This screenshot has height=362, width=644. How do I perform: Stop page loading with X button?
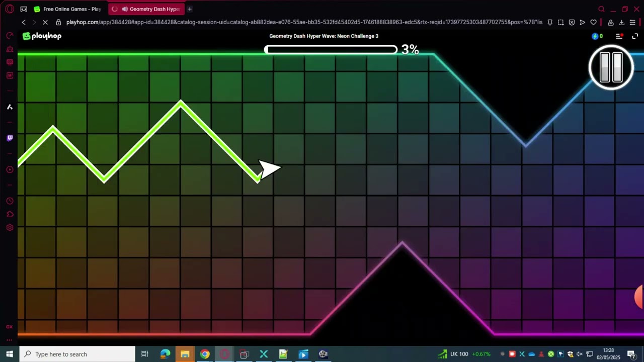(45, 22)
